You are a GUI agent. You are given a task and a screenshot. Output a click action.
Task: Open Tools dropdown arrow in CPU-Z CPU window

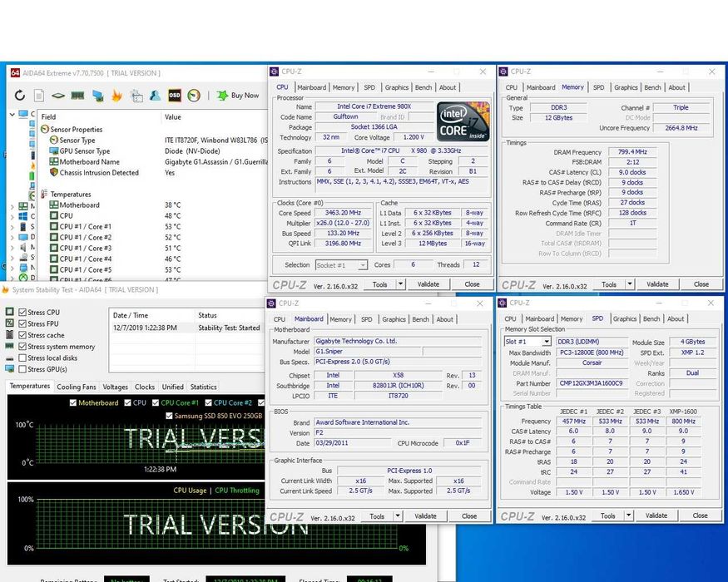400,284
